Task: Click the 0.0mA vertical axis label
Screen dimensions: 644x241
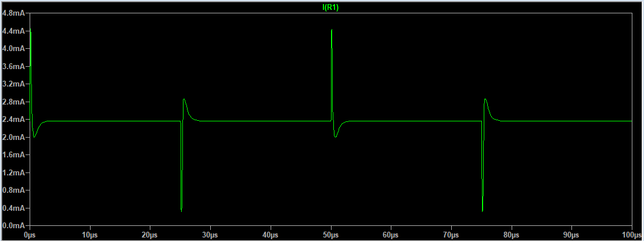Action: (13, 226)
